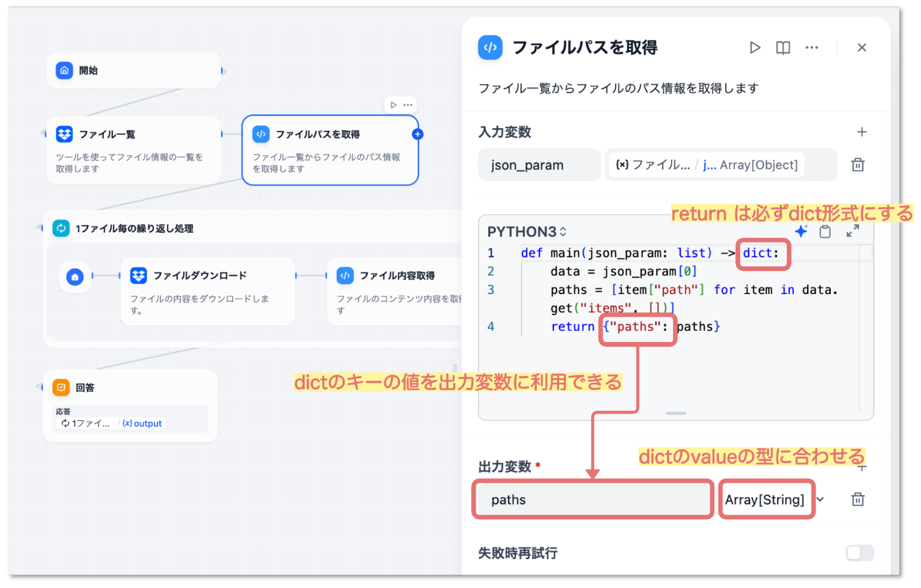Click code line 1 def main
Screen dimensions: 921x588
(x=650, y=253)
